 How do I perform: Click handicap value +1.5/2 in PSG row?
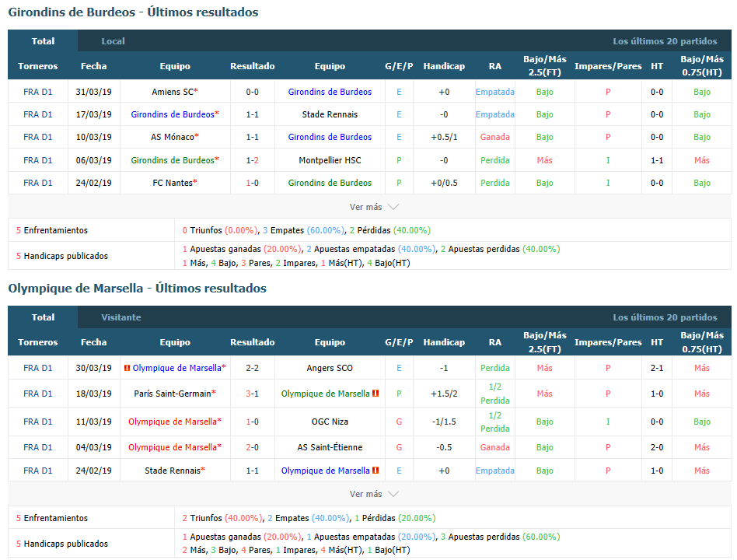pyautogui.click(x=444, y=394)
